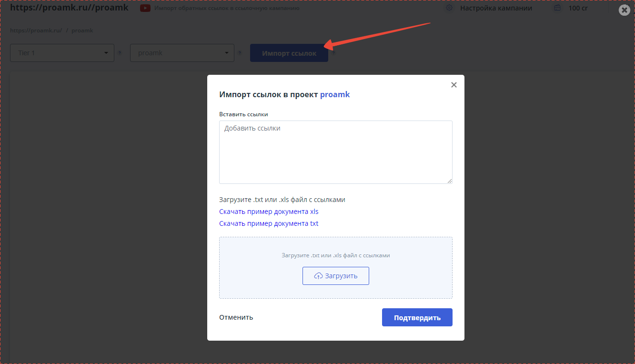Click help icon beside Импорт ссылок button
Image resolution: width=635 pixels, height=364 pixels.
point(334,53)
